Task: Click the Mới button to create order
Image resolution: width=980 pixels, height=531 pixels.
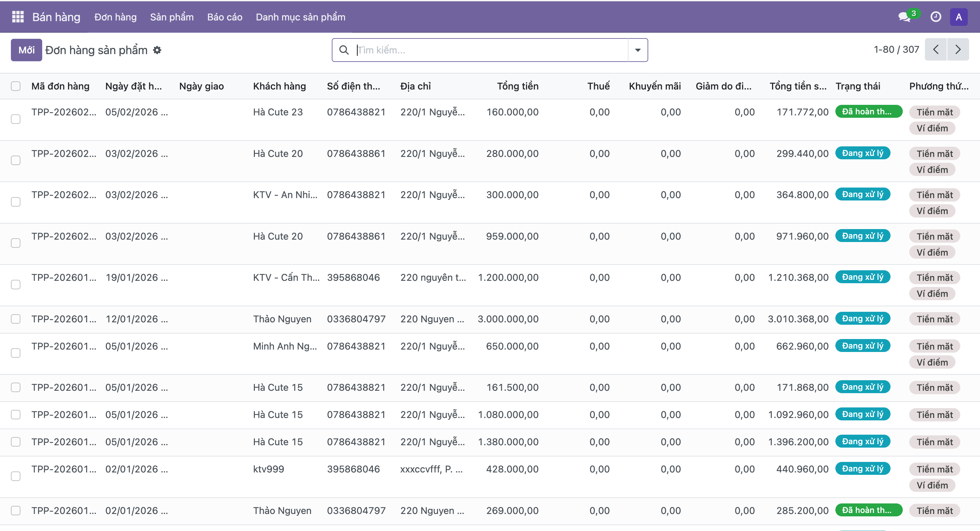Action: 26,50
